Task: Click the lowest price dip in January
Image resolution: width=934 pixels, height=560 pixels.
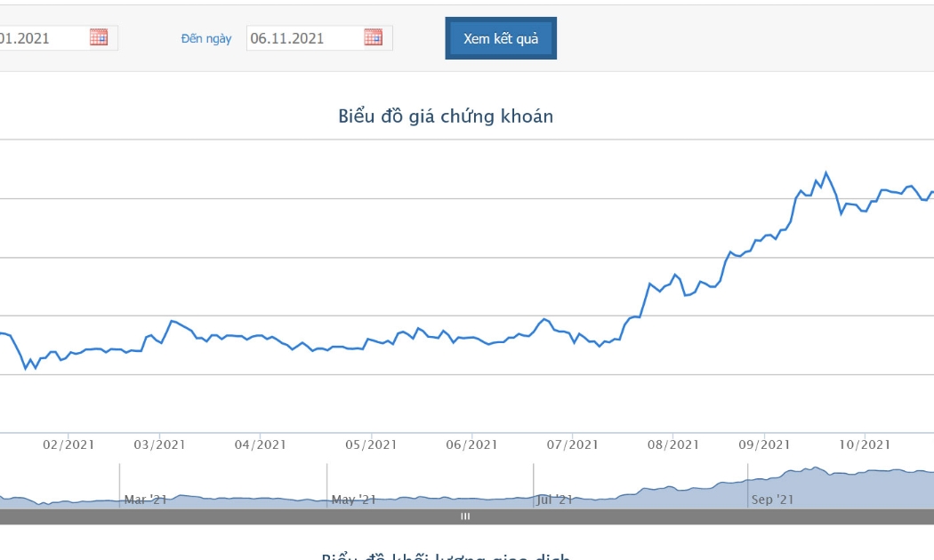Action: 26,368
